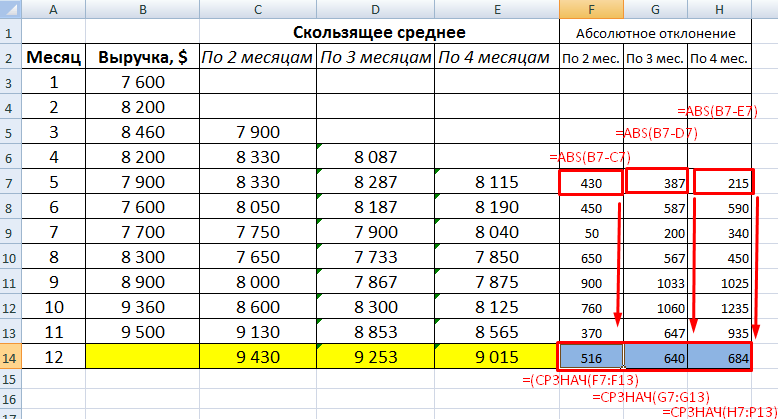Select revenue cell 8 460 for month 3
The image size is (778, 419).
point(142,132)
